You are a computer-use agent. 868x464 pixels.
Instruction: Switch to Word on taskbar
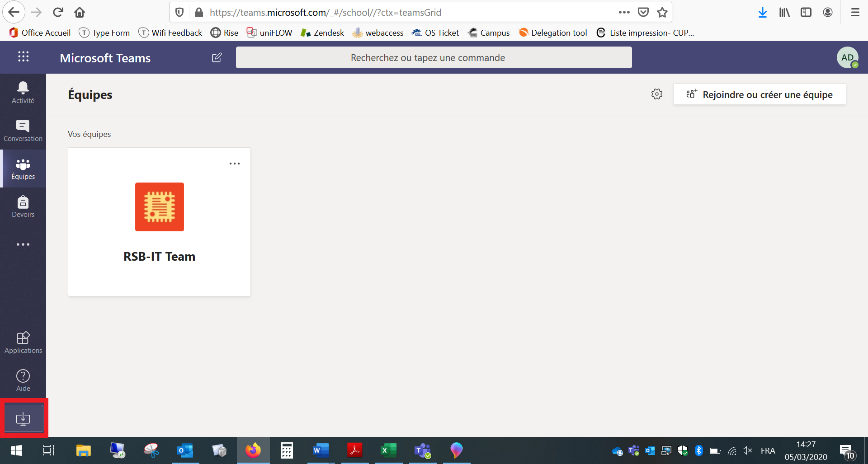tap(321, 450)
